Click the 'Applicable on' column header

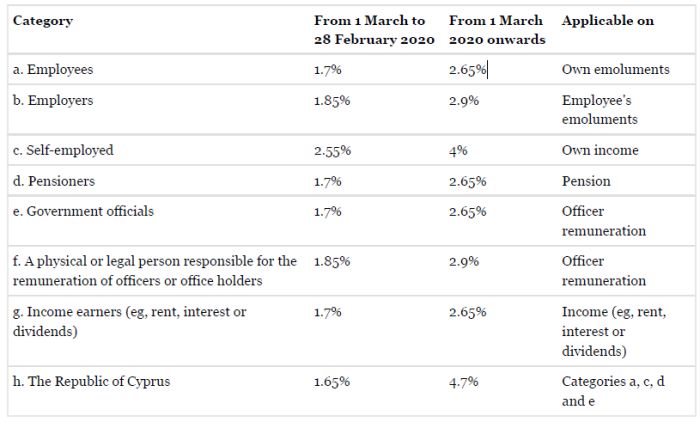pos(608,21)
